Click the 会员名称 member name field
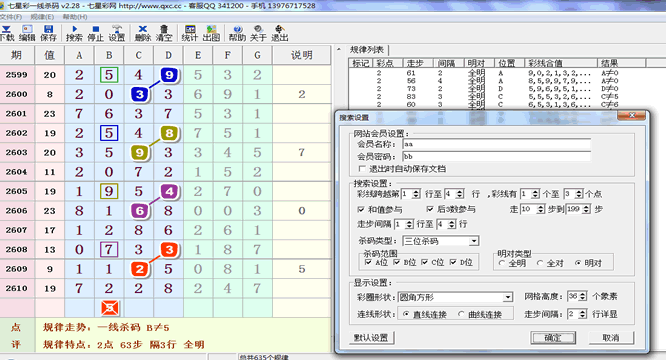Viewport: 666px width, 360px height. (x=497, y=144)
